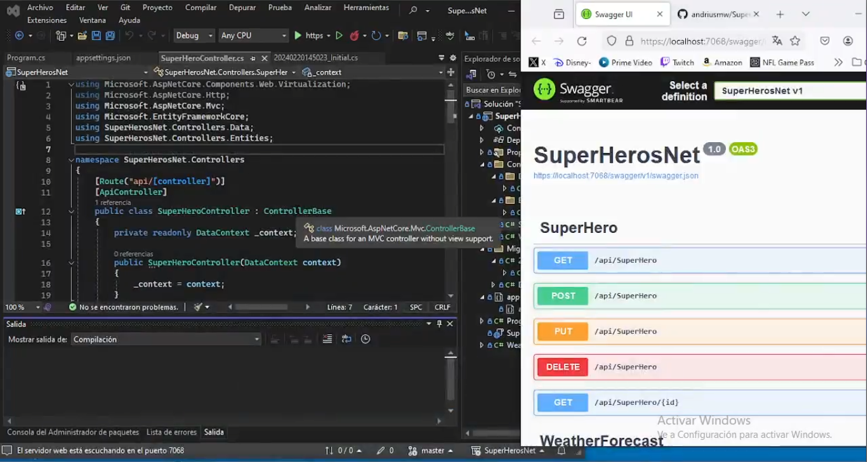Click the Save All icon in toolbar

110,36
